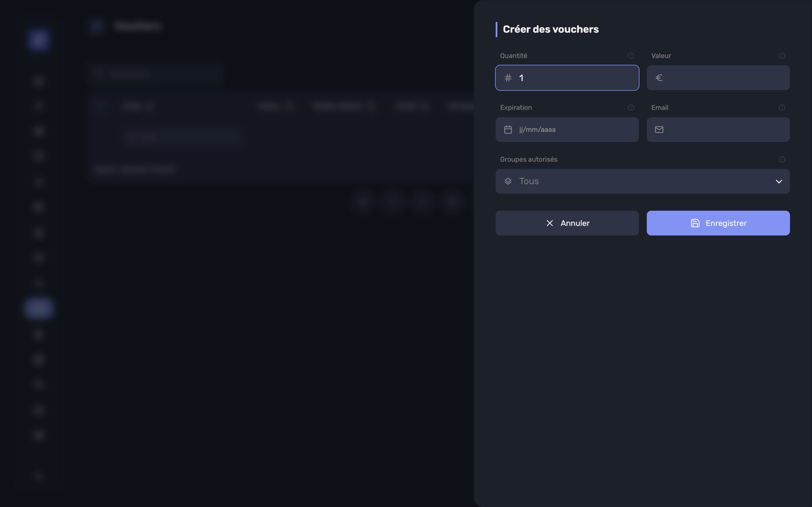Click the Valeur info icon
812x507 pixels.
782,56
